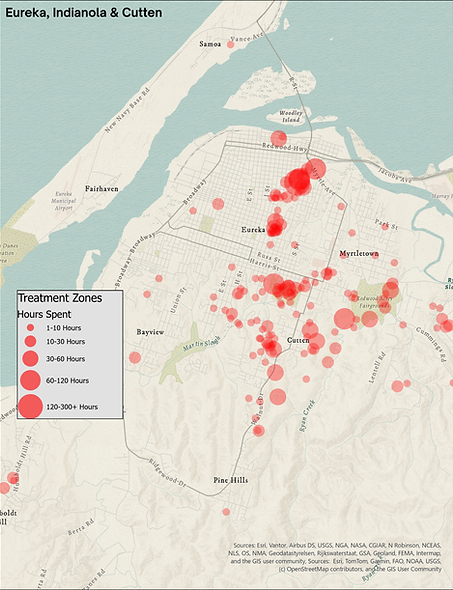This screenshot has width=453, height=590.
Task: Click the Eureka Municipal Airport label
Action: tap(63, 201)
